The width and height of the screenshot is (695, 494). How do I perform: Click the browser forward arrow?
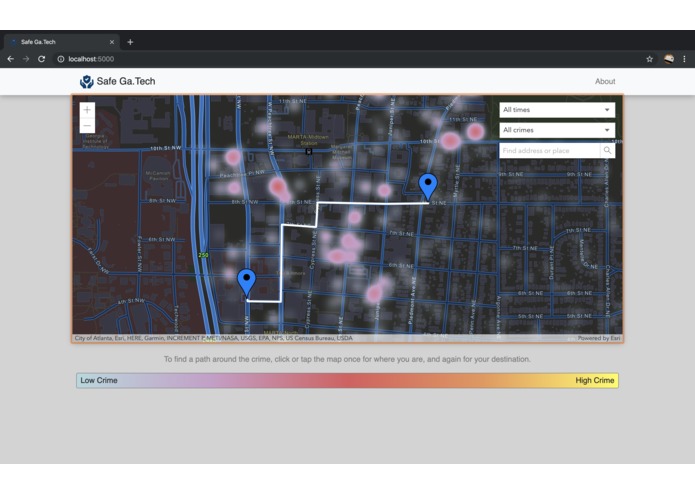click(26, 59)
